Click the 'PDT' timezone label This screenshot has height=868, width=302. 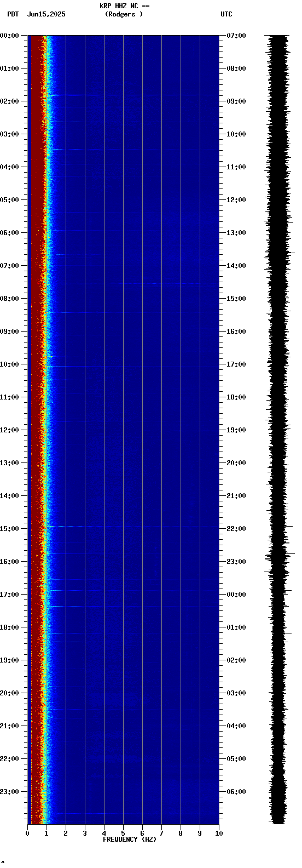(x=13, y=14)
